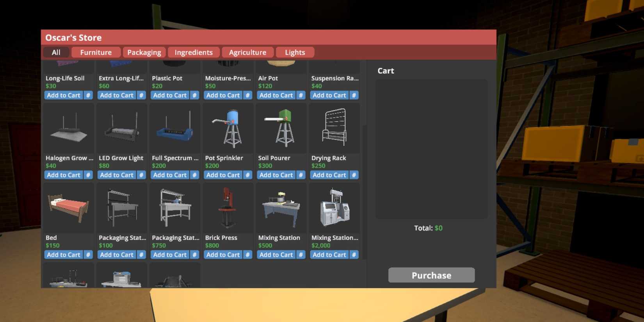The width and height of the screenshot is (644, 322).
Task: Set quantity # for Brick Press
Action: pos(247,254)
